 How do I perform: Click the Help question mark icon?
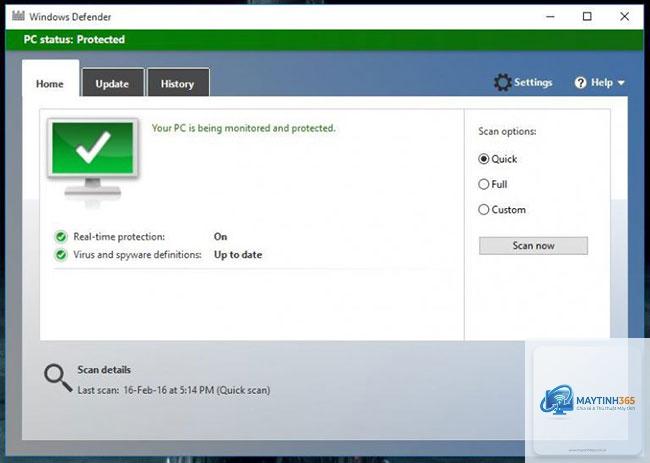click(580, 82)
